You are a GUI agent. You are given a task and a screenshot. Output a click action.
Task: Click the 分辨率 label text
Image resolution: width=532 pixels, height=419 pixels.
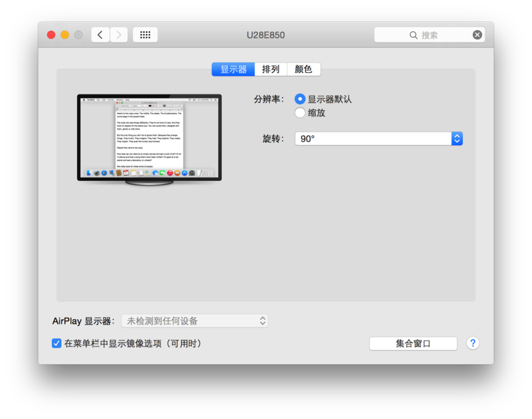[x=269, y=99]
